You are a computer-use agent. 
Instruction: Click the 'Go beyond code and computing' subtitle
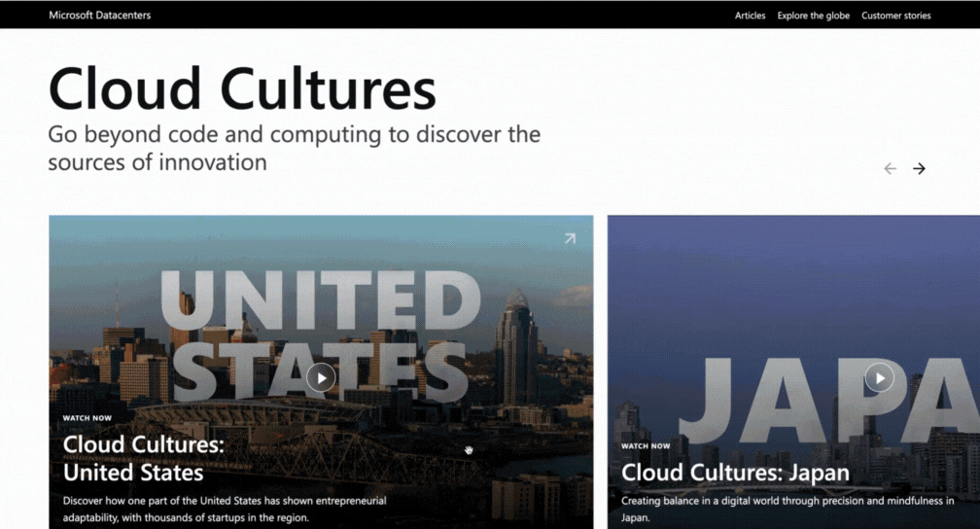[x=294, y=148]
